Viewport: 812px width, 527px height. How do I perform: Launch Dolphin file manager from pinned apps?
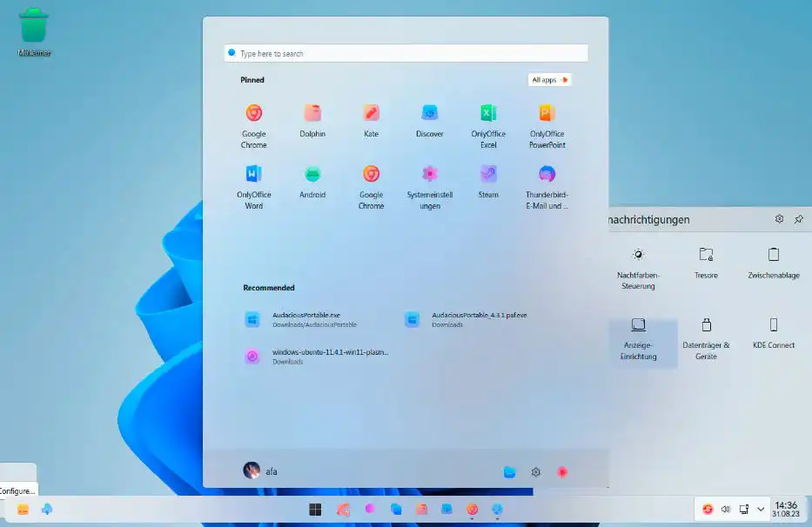pyautogui.click(x=312, y=121)
